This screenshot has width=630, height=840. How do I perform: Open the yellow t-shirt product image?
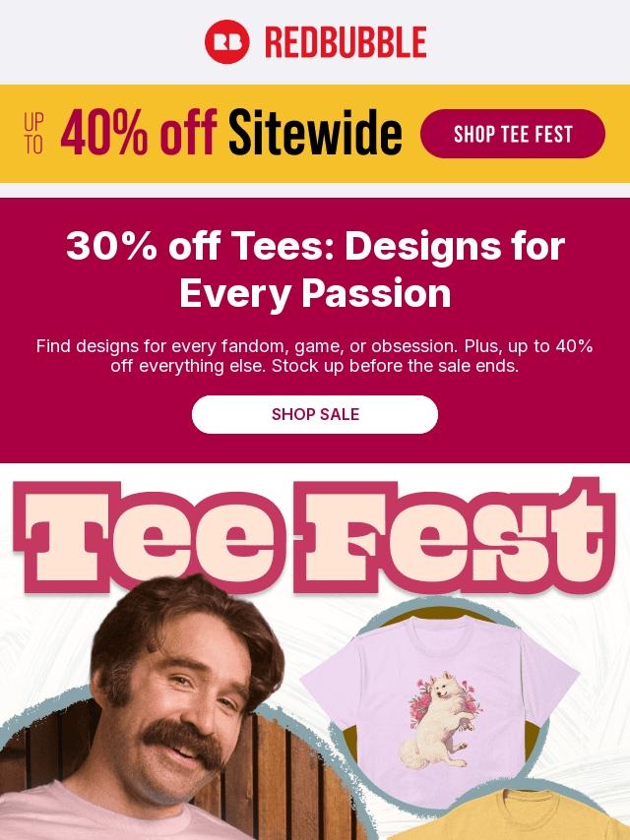[x=515, y=814]
